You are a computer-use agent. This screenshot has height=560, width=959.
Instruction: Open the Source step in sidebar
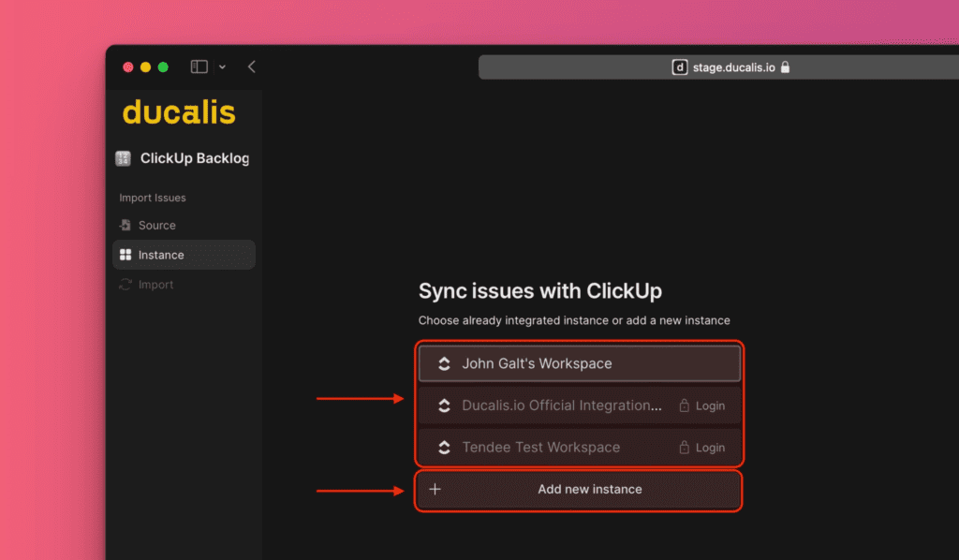tap(184, 225)
